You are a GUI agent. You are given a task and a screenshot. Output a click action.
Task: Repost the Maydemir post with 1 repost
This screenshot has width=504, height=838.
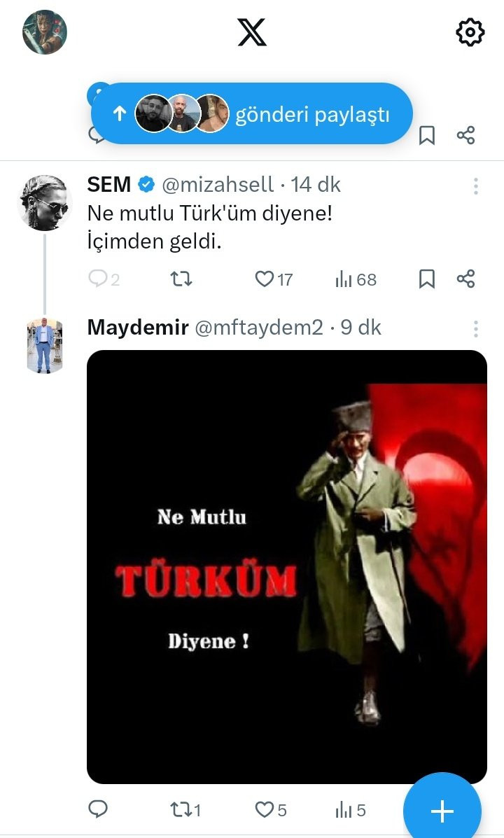coord(184,810)
